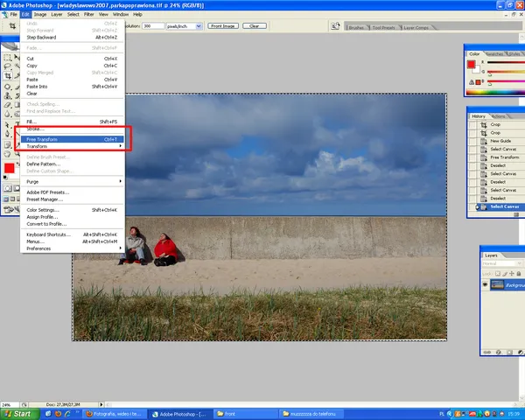Viewport: 525px width, 420px height.
Task: Open the File Browser icon in options bar
Action: click(x=335, y=25)
